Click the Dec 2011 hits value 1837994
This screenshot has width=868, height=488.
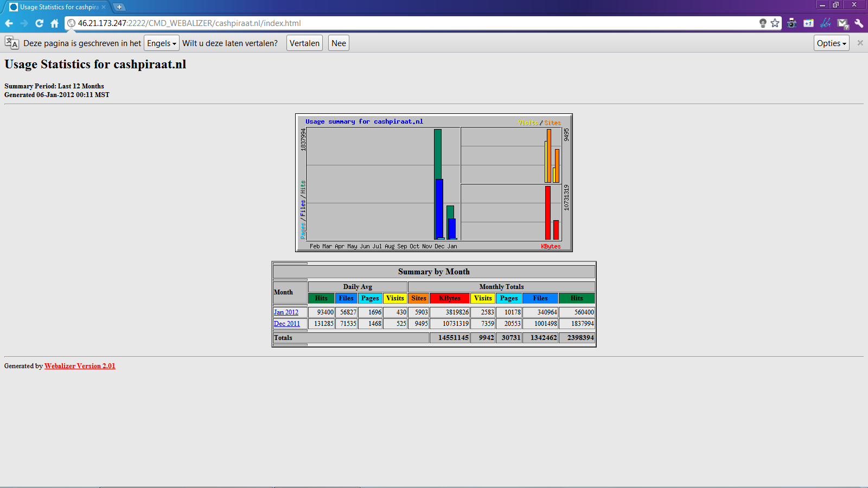click(x=583, y=324)
